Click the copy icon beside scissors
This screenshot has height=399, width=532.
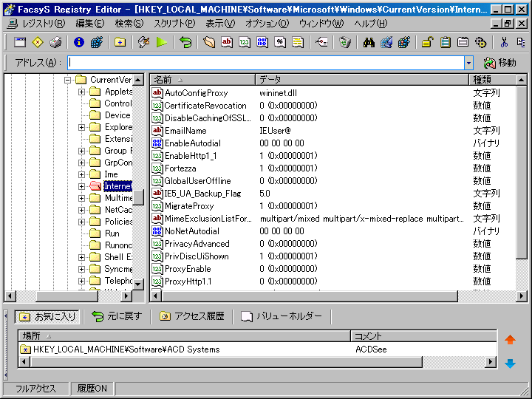pyautogui.click(x=521, y=42)
